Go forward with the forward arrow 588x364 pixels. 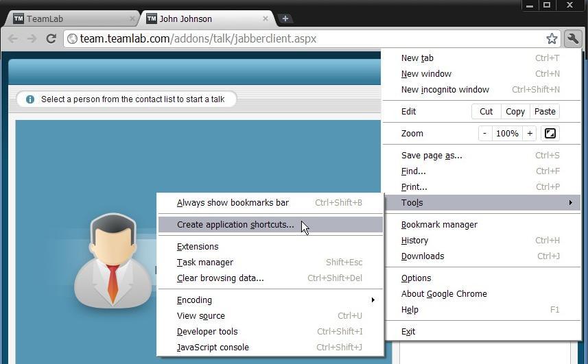[x=32, y=38]
